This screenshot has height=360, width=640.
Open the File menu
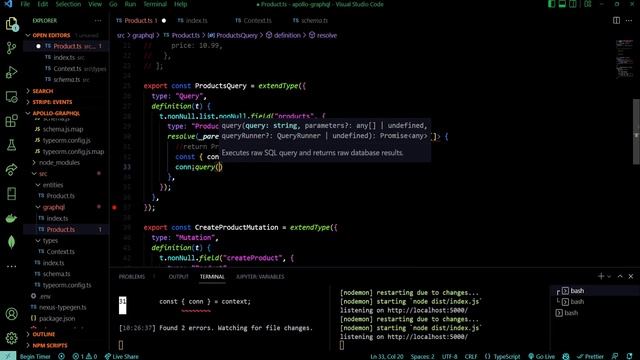pos(25,4)
